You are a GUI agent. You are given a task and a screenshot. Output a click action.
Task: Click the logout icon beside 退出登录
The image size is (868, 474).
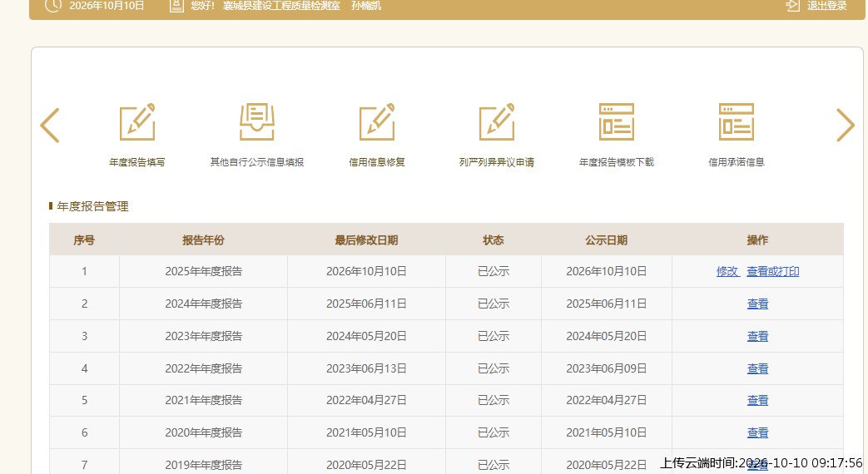tap(793, 6)
